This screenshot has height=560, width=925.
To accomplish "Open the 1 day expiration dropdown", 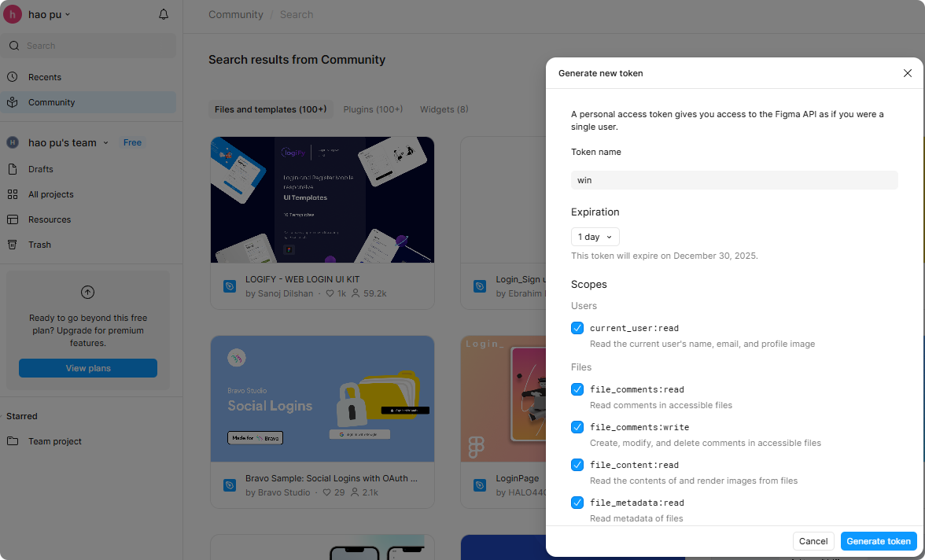I will point(595,237).
